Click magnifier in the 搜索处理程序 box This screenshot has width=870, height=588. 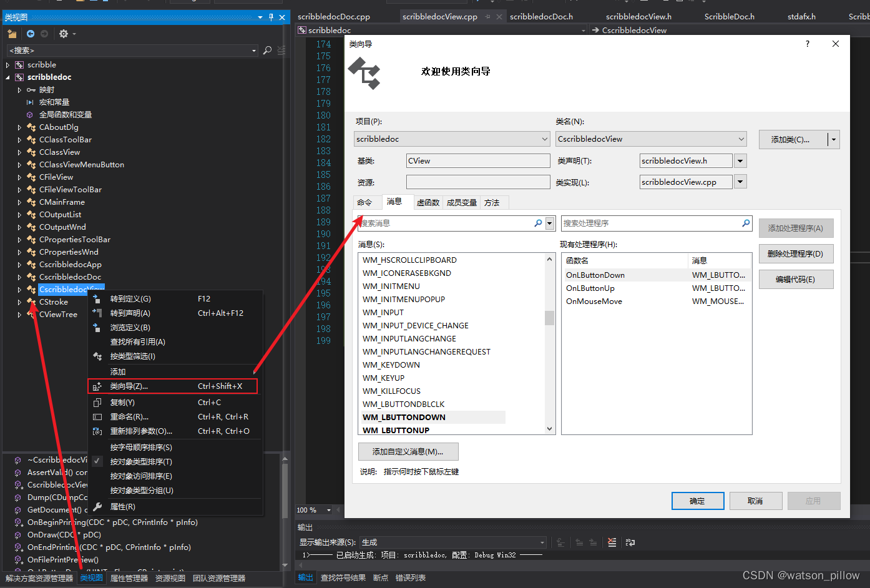click(x=746, y=223)
